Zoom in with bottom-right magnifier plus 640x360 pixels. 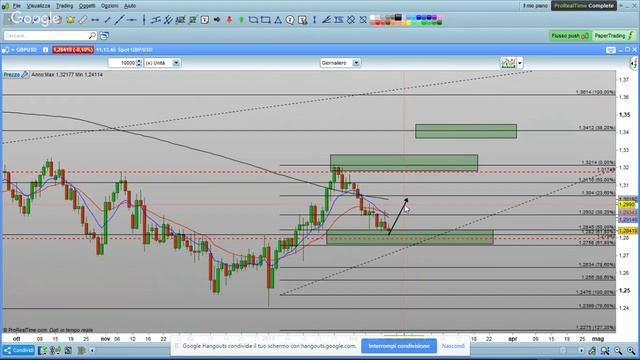(x=631, y=351)
